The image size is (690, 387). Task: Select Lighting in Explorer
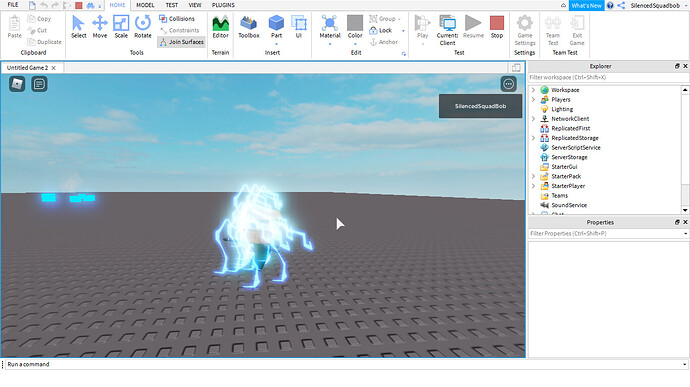click(x=562, y=109)
